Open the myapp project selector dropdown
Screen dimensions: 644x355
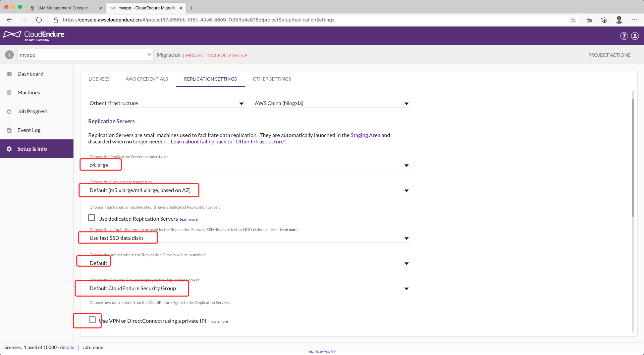click(149, 55)
